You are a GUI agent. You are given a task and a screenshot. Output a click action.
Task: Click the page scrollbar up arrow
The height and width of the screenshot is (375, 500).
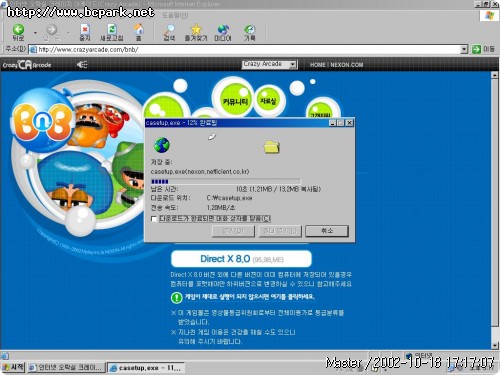(x=495, y=75)
